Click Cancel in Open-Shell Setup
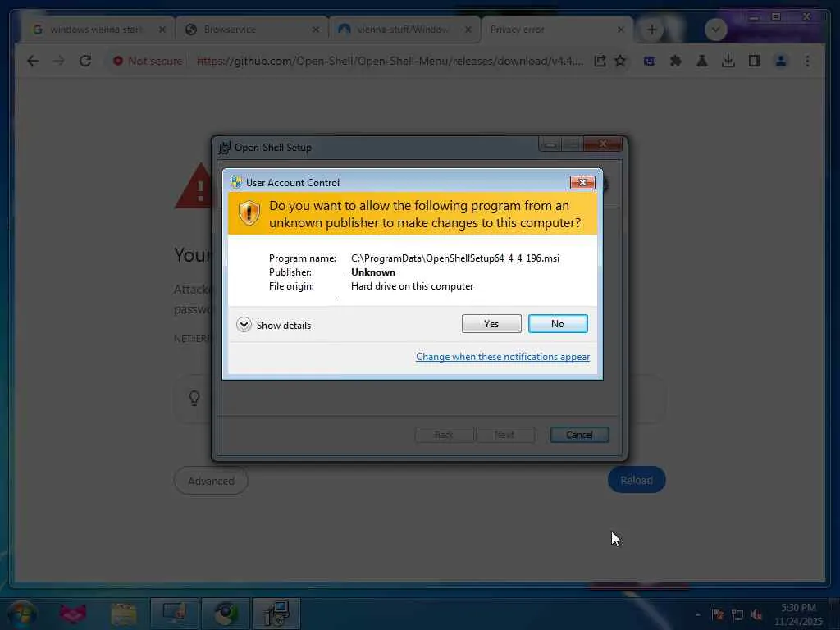This screenshot has width=840, height=630. pos(579,435)
